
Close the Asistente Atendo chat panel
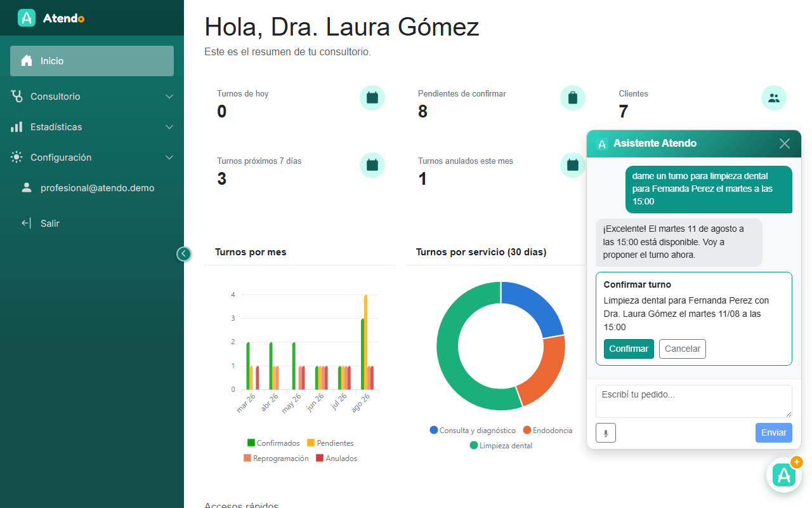point(785,144)
